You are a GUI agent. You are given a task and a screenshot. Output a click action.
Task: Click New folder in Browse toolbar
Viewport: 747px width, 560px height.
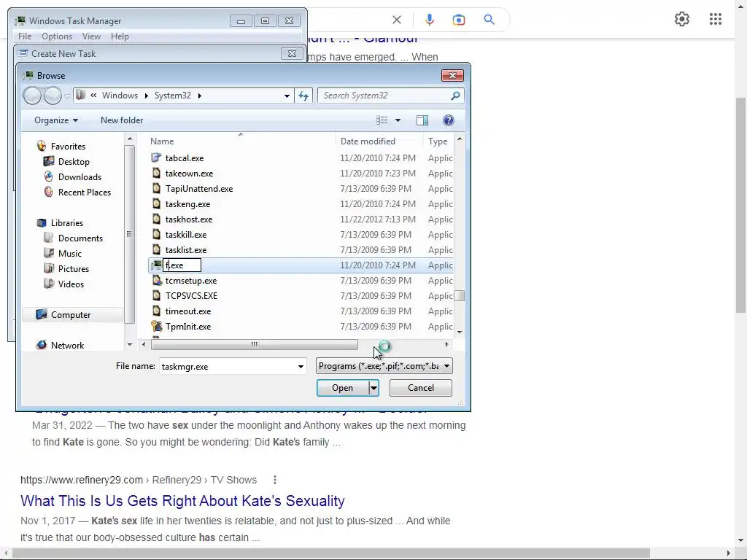(122, 120)
